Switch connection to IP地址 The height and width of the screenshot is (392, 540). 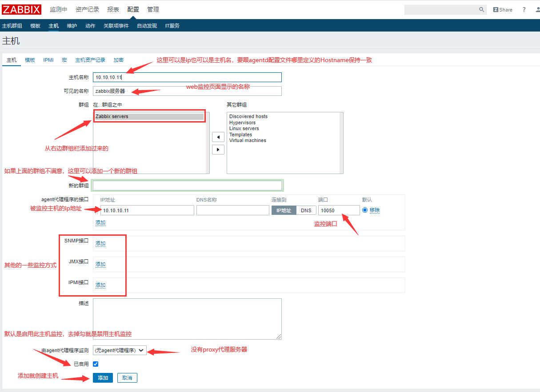[284, 210]
